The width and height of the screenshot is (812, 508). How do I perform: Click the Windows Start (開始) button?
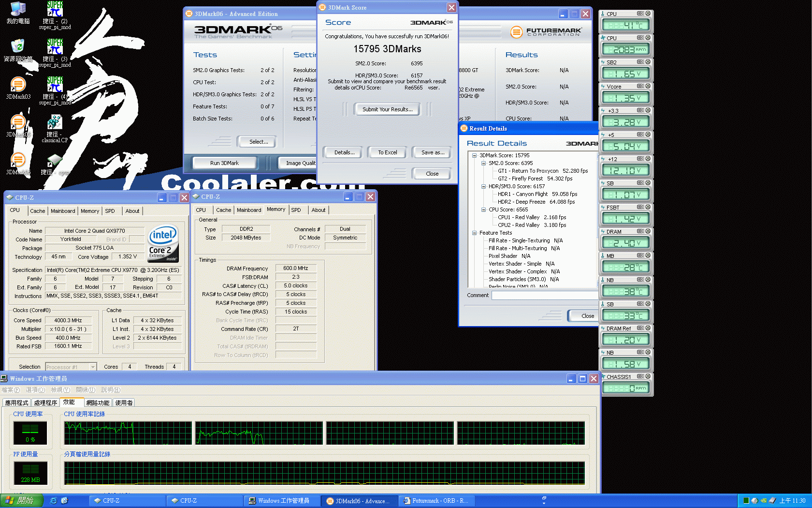22,501
